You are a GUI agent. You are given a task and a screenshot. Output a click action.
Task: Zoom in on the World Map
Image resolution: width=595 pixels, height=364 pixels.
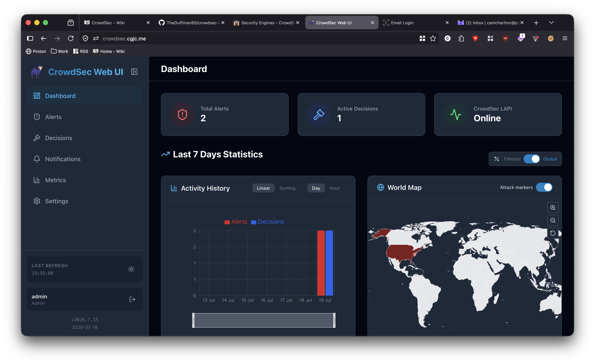553,208
